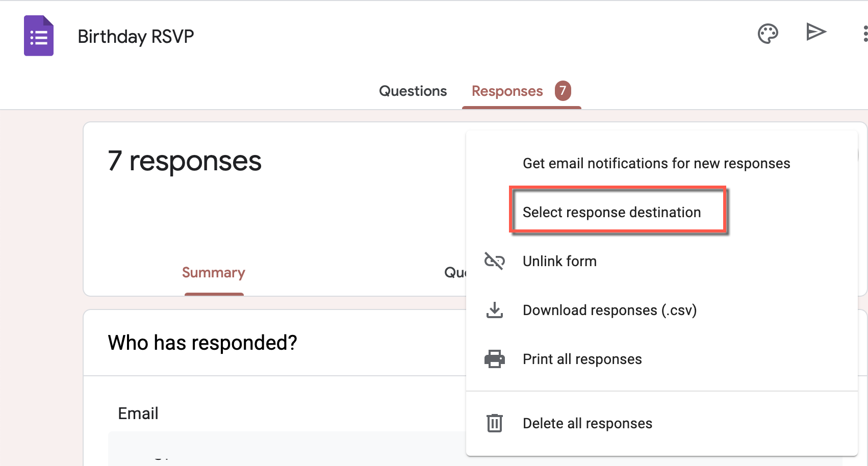Choose Get email notifications for new responses
Image resolution: width=868 pixels, height=466 pixels.
(x=656, y=163)
